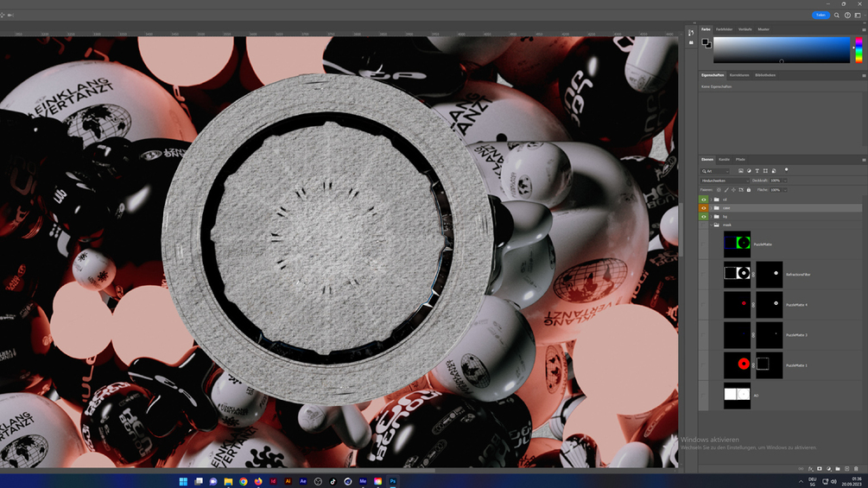This screenshot has width=868, height=488.
Task: Open the Bibliotheken tab
Action: point(765,75)
